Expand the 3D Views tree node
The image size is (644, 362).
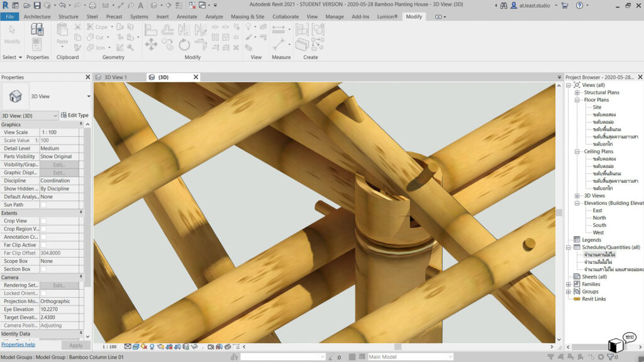click(x=577, y=195)
